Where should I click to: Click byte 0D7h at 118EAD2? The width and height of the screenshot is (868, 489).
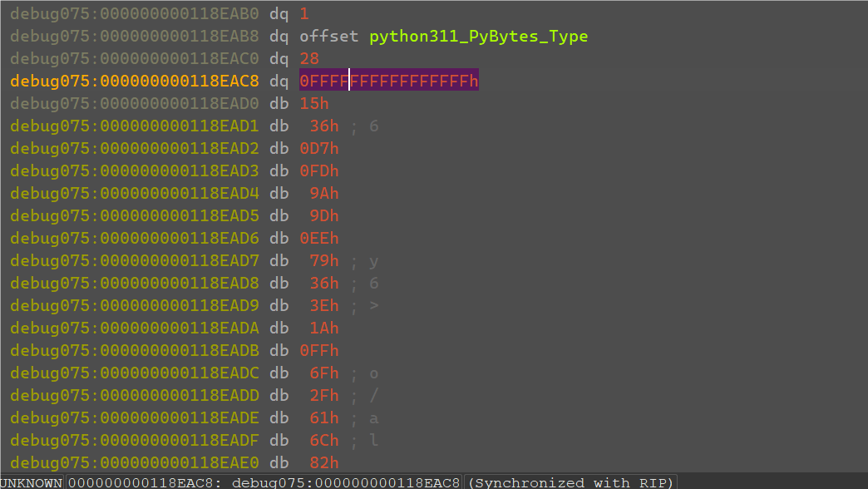[319, 148]
